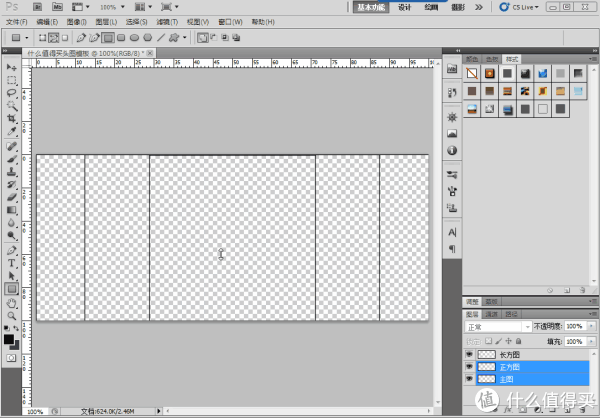Toggle lock transparent pixels in Layers panel
The width and height of the screenshot is (600, 418).
pos(489,341)
